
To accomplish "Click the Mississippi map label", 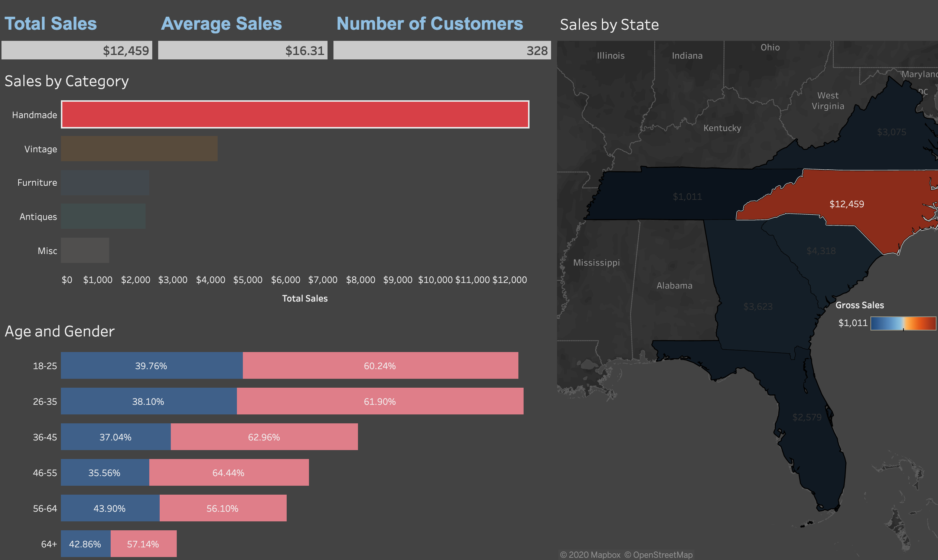I will [x=596, y=263].
